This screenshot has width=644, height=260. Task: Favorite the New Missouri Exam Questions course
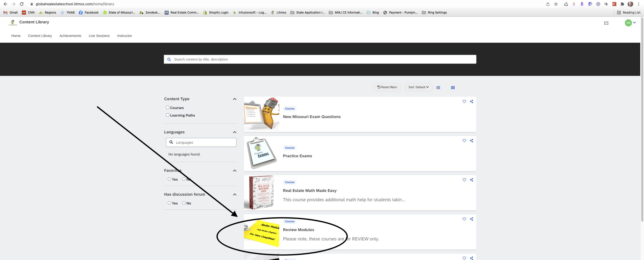(x=464, y=101)
